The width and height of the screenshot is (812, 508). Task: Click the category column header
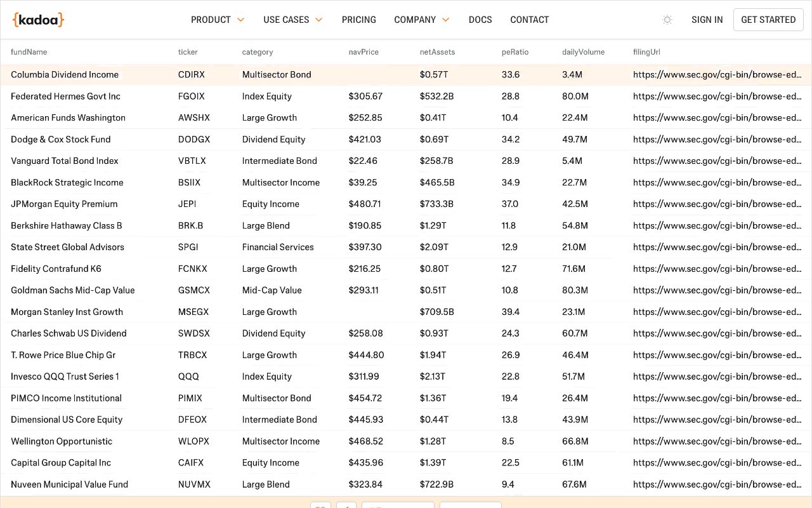258,52
